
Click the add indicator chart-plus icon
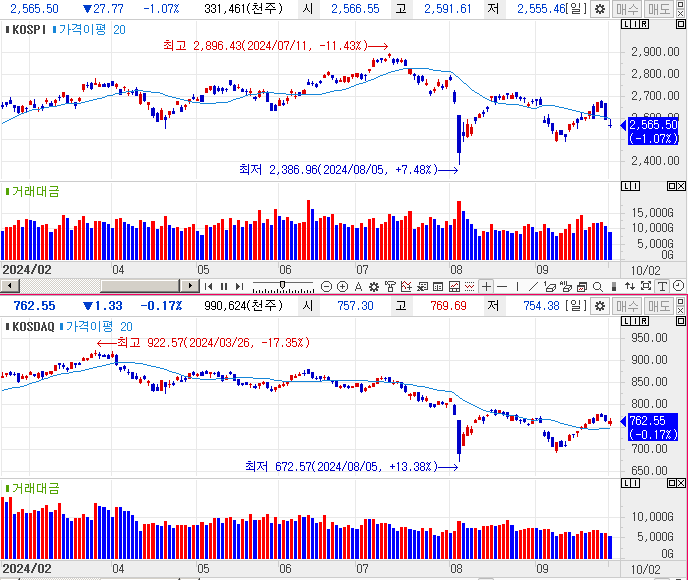tap(406, 287)
